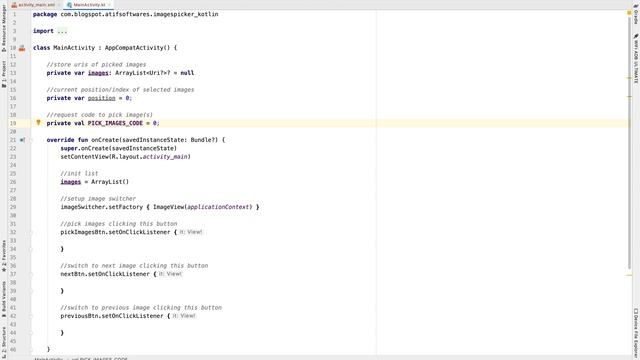This screenshot has width=640, height=360.
Task: Click the warning stripe mark near line 13
Action: 629,78
